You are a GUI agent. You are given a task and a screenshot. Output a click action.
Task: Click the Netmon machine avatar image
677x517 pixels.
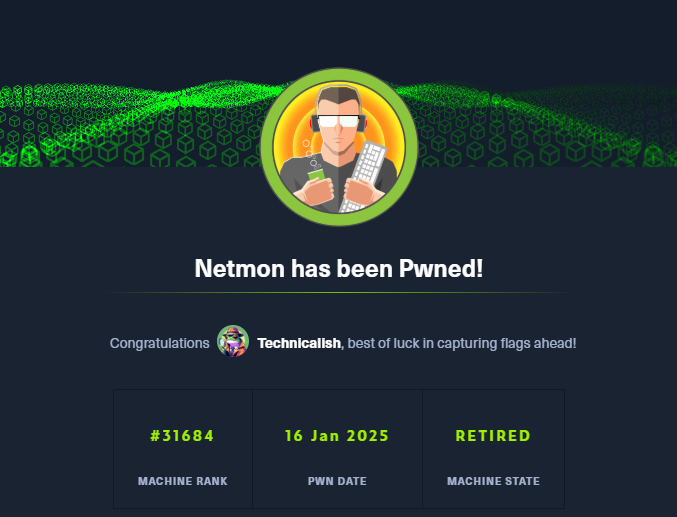[339, 148]
